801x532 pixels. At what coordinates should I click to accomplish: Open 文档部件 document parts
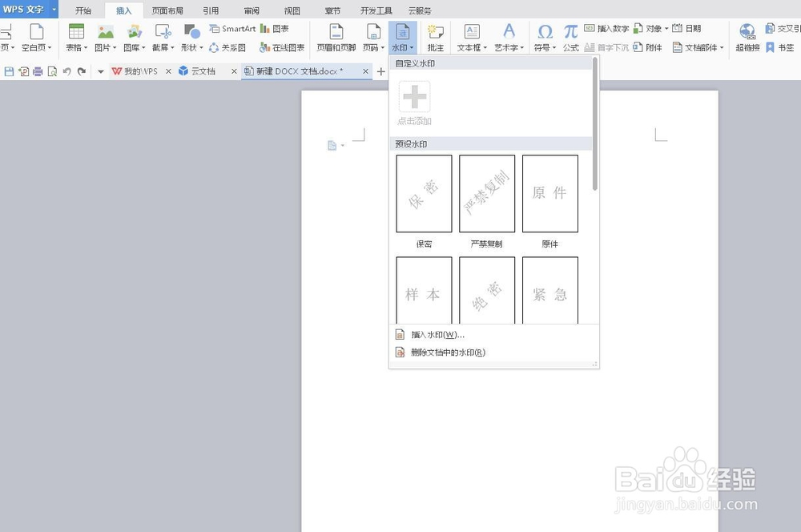click(698, 47)
